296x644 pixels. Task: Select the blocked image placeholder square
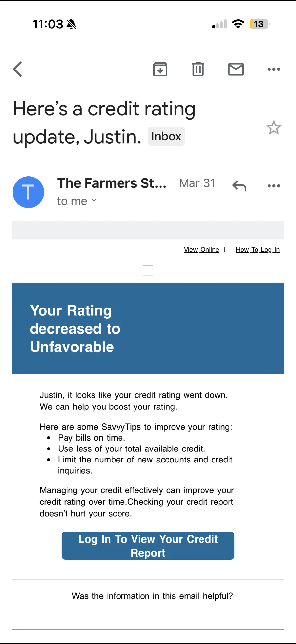(x=148, y=270)
